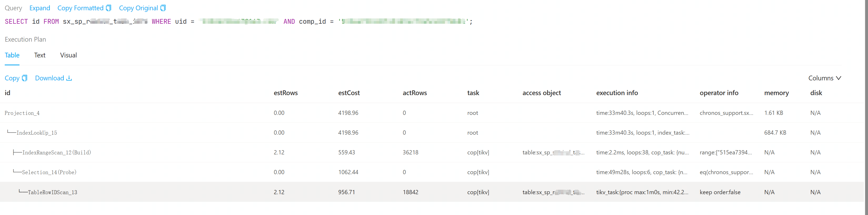Click the IndexRangeScan_12(Build) operator

point(57,153)
